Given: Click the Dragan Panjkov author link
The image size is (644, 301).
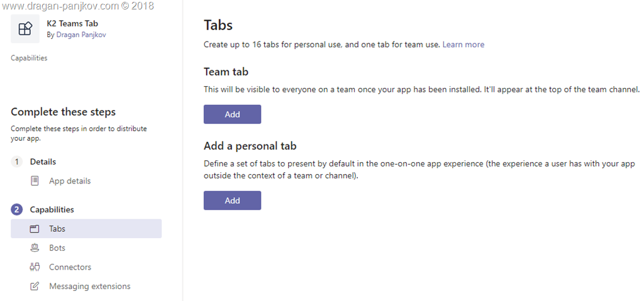Looking at the screenshot, I should pos(81,35).
